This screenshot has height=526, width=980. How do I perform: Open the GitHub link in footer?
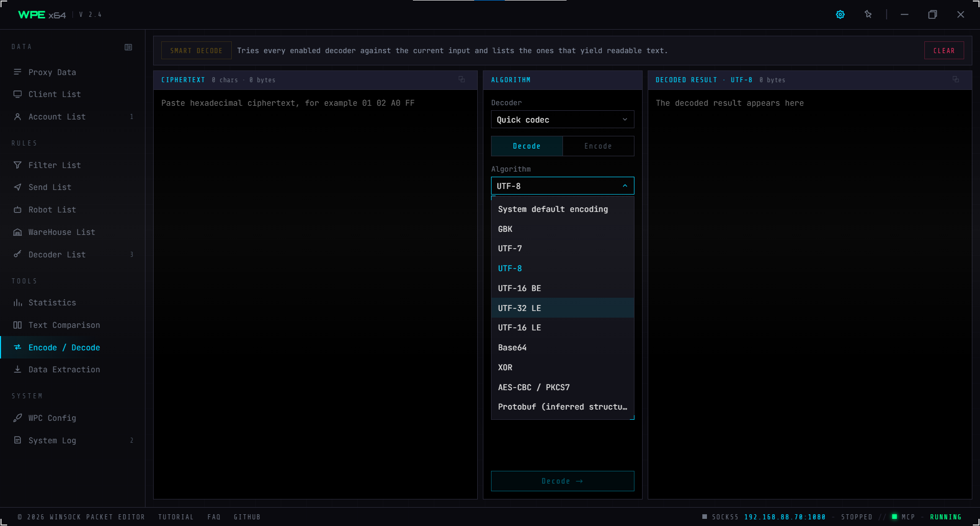point(247,517)
